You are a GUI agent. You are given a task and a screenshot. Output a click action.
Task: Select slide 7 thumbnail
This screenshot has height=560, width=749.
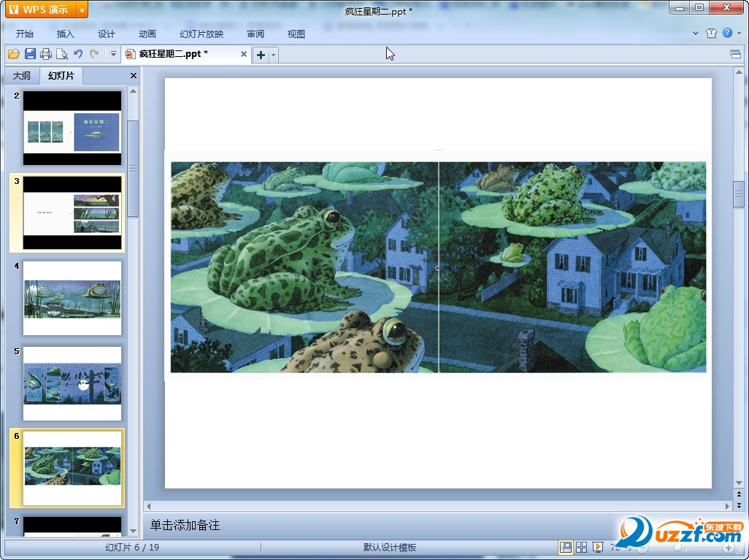tap(72, 526)
